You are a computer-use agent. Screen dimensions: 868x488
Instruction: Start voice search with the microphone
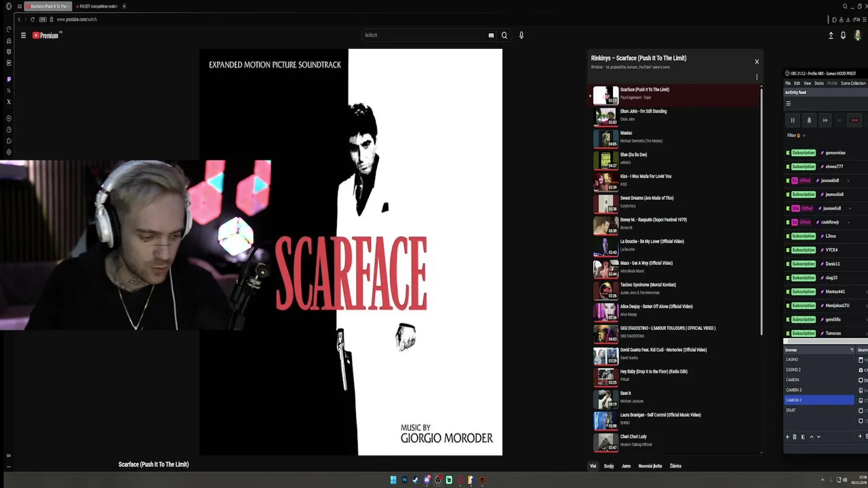521,35
